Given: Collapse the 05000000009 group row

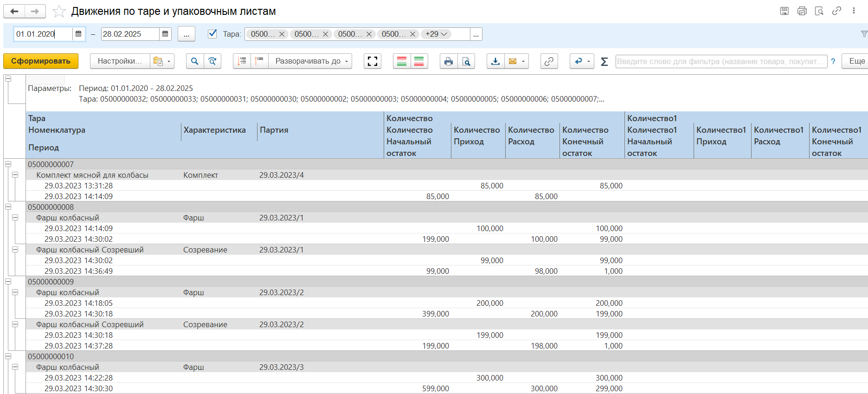Looking at the screenshot, I should coord(8,281).
